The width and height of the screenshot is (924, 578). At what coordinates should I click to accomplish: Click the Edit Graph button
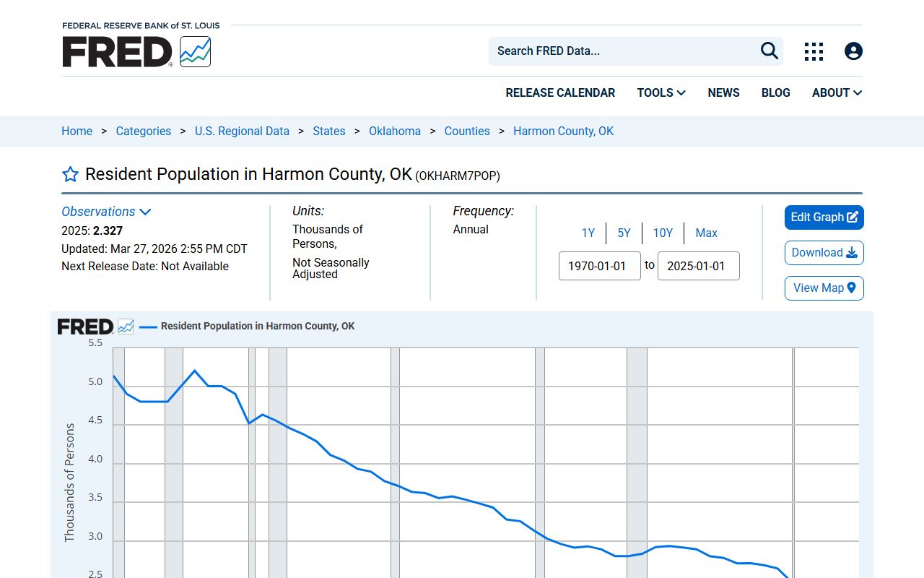pos(824,217)
